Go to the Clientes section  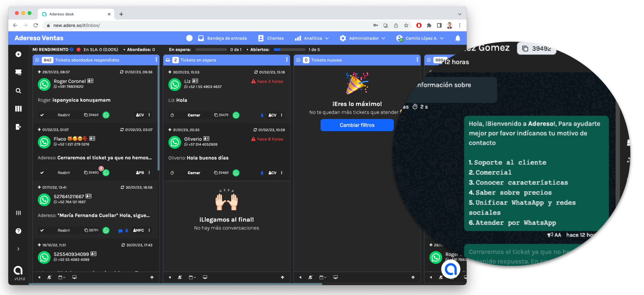pyautogui.click(x=271, y=38)
